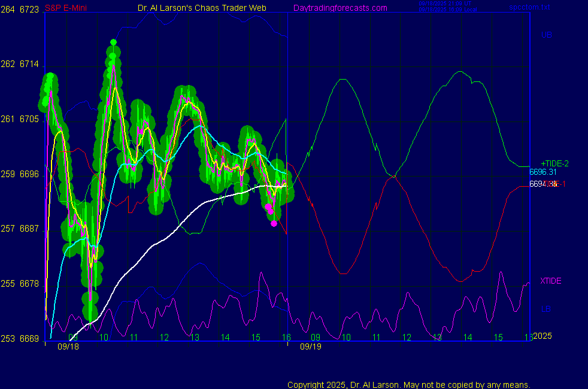588x389 pixels.
Task: Click the 6705 price axis label
Action: click(29, 119)
